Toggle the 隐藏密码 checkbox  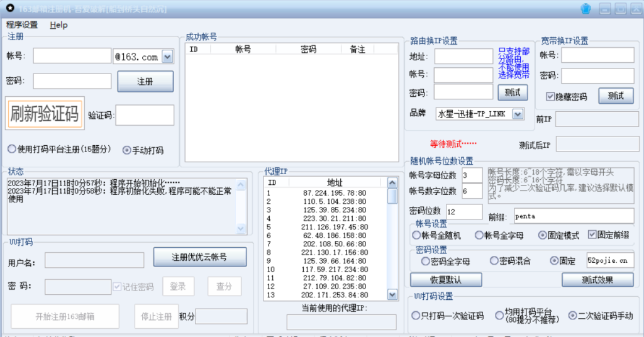(550, 97)
